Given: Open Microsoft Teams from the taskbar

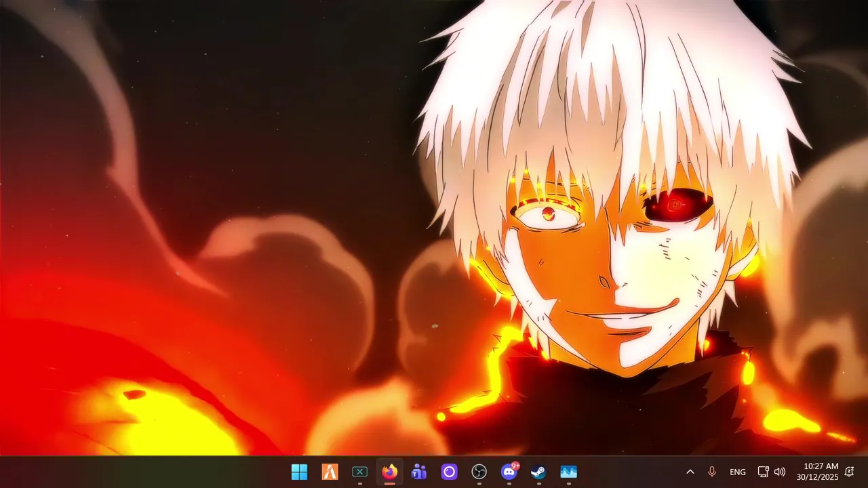Looking at the screenshot, I should click(419, 472).
